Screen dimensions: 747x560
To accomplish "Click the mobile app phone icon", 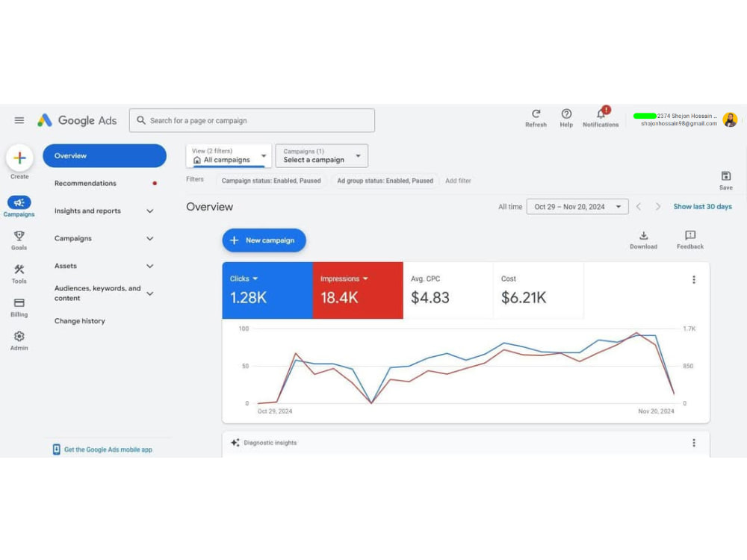I will pyautogui.click(x=56, y=449).
